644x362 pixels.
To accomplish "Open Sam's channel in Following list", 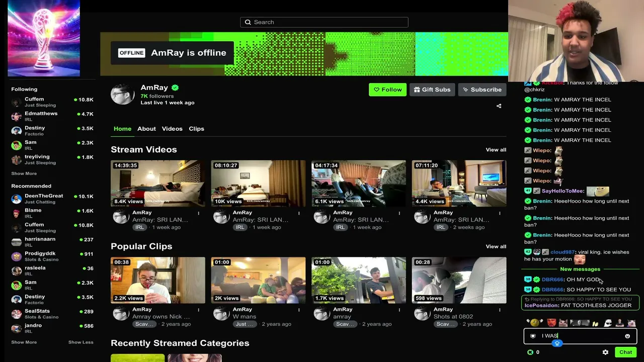I will [x=52, y=145].
